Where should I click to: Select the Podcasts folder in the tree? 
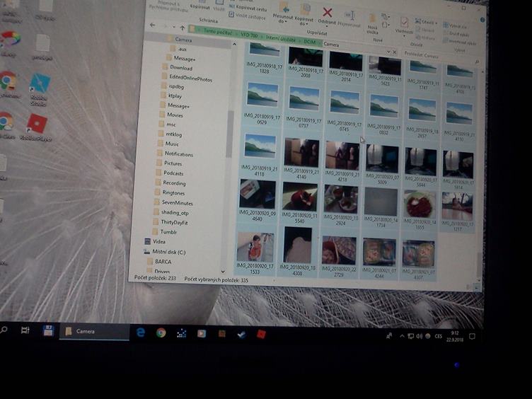(173, 173)
